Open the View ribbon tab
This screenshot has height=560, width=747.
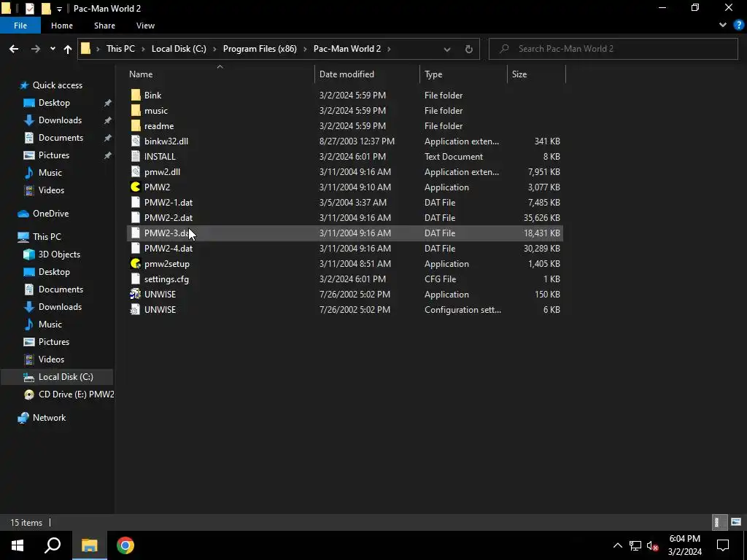(x=145, y=26)
